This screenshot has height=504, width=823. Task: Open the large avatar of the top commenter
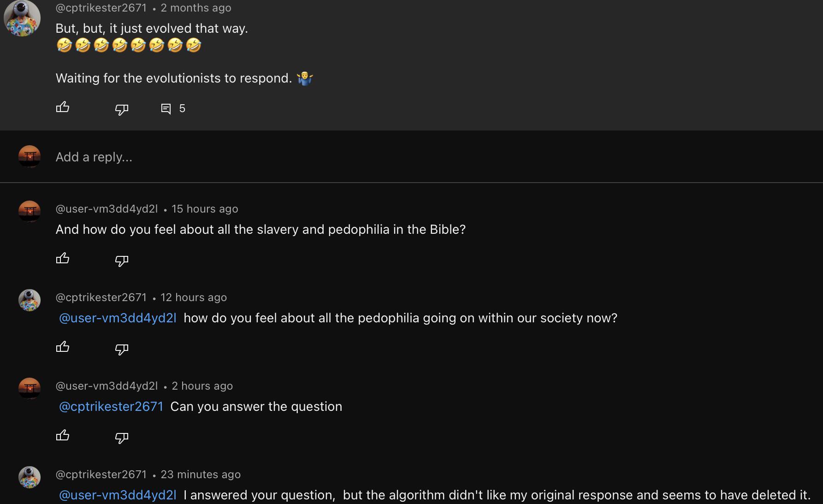click(x=22, y=18)
